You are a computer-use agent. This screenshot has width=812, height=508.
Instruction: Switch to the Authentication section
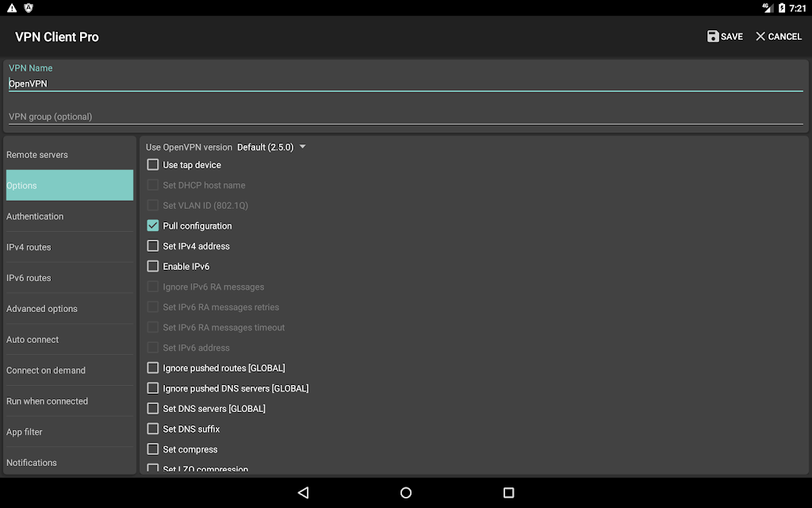tap(70, 217)
